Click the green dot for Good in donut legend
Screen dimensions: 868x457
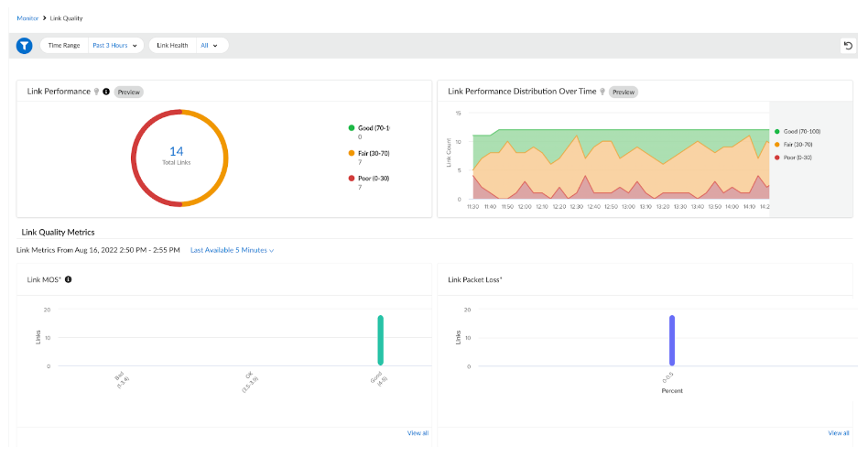tap(351, 128)
